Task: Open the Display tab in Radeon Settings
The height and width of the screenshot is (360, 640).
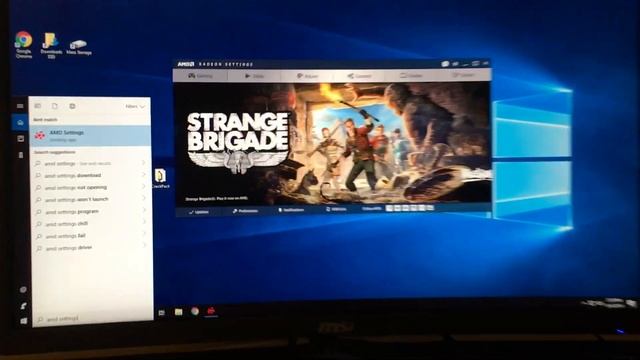Action: pos(411,76)
